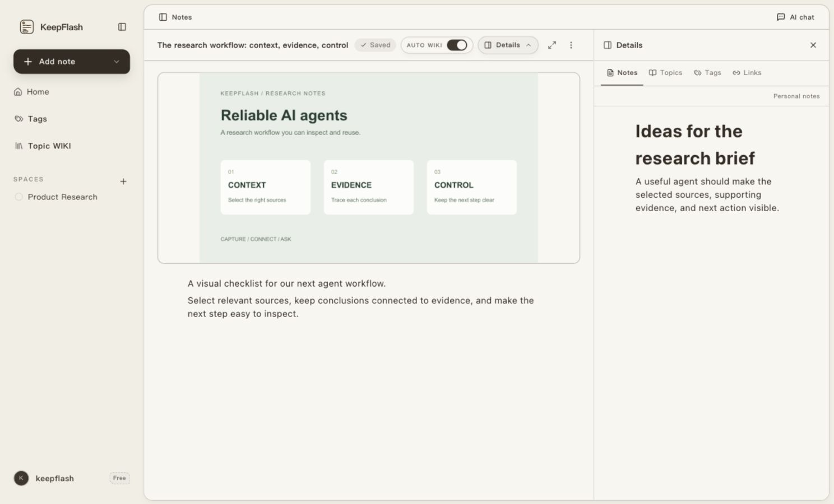Click the Saved status badge
The image size is (834, 504).
(x=376, y=45)
